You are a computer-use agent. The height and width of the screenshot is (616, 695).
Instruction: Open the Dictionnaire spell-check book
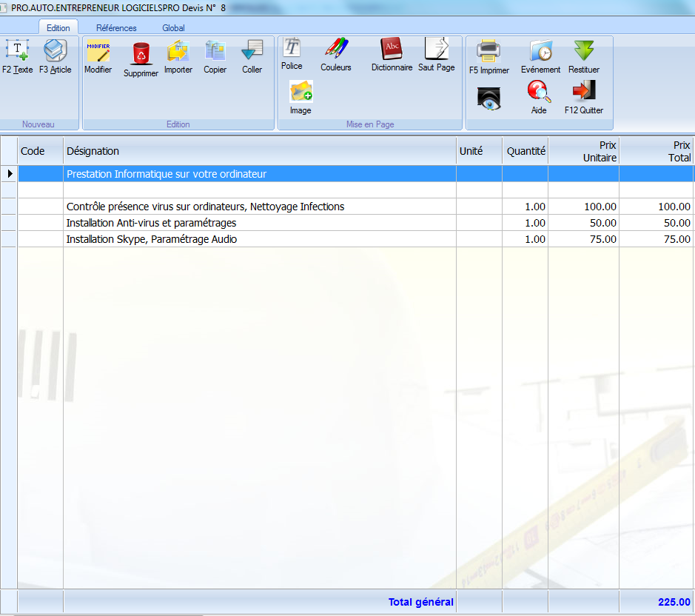pos(392,49)
